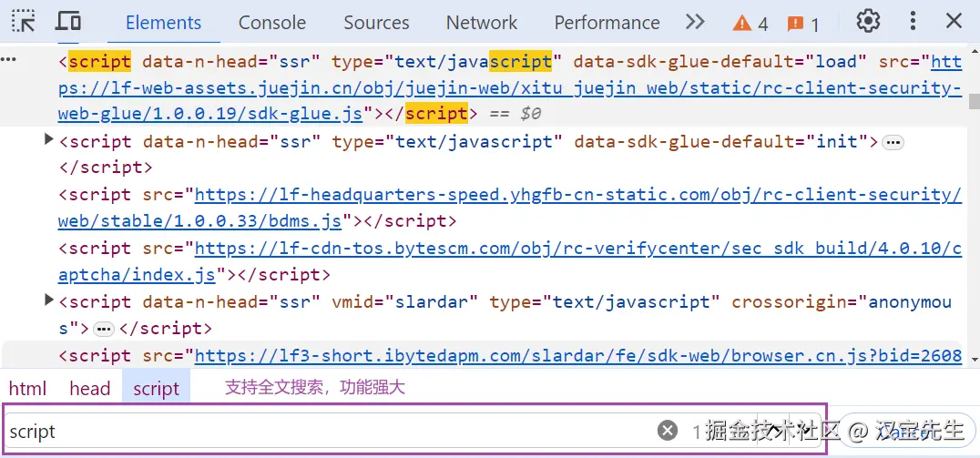Click the html breadcrumb element
This screenshot has height=458, width=980.
[x=27, y=389]
